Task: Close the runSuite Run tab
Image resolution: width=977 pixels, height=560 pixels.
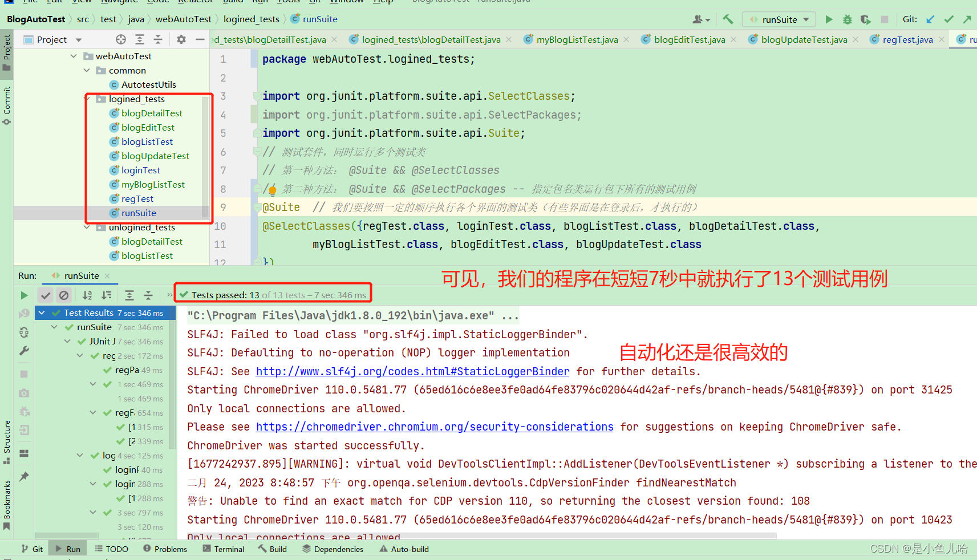Action: pos(107,276)
